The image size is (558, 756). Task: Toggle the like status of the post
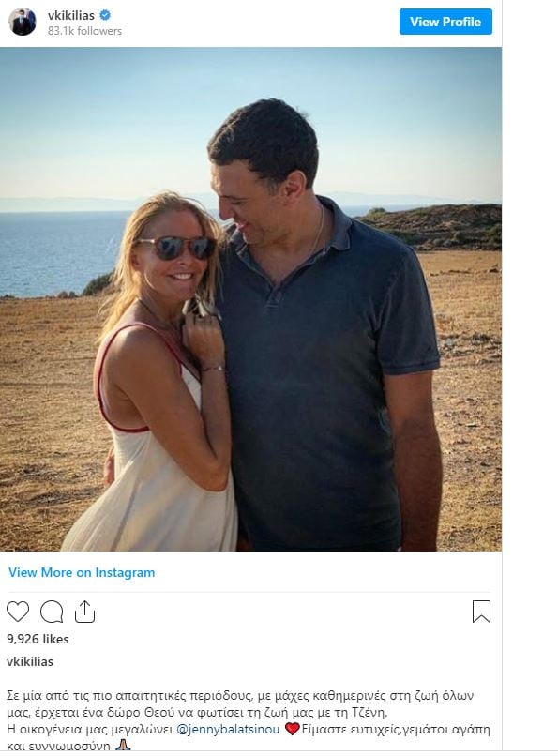point(19,611)
